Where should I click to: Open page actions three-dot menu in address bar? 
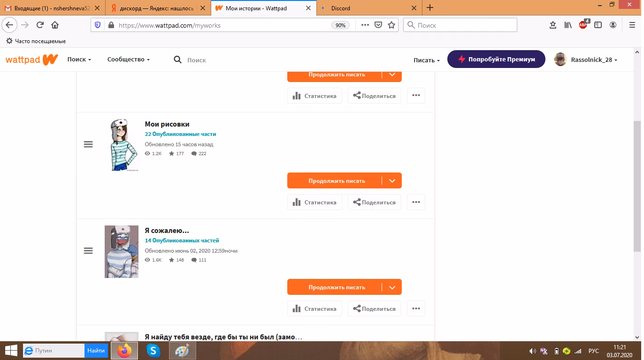click(365, 25)
